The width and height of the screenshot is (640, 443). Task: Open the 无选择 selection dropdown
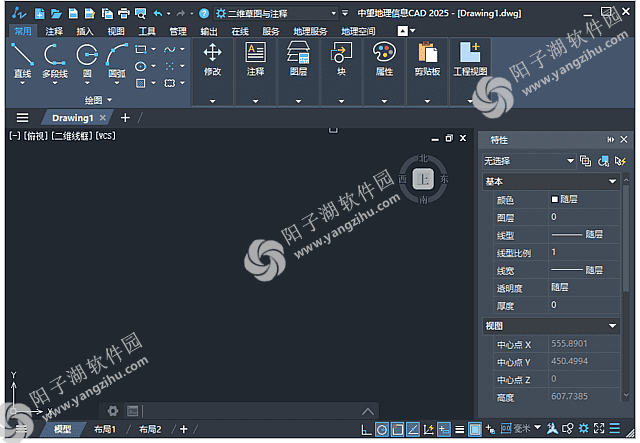[529, 161]
